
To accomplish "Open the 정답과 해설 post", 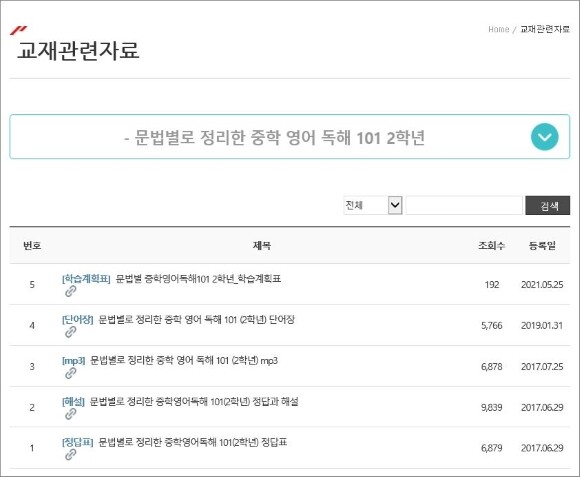I will pyautogui.click(x=194, y=402).
